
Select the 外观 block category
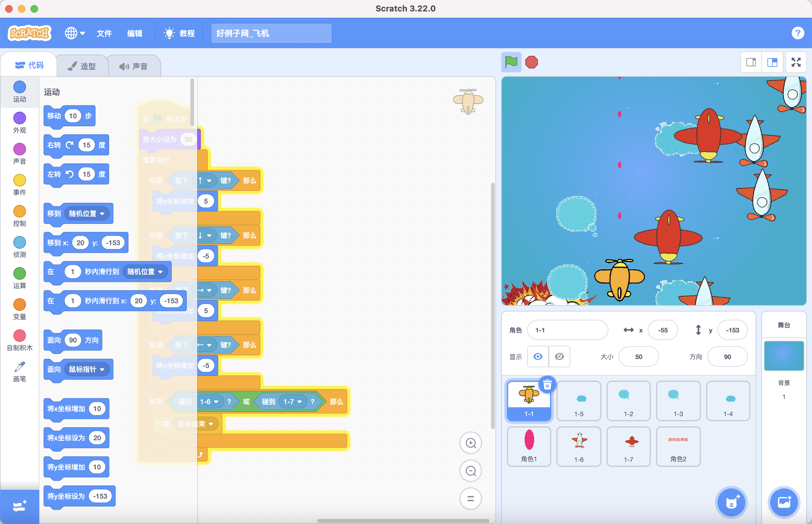click(x=20, y=122)
